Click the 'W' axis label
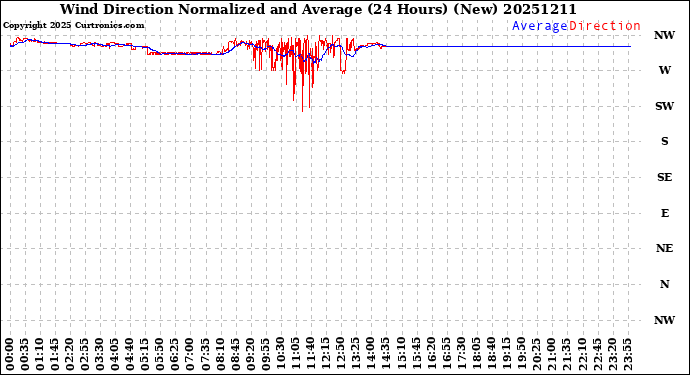Image resolution: width=690 pixels, height=375 pixels. click(x=664, y=70)
